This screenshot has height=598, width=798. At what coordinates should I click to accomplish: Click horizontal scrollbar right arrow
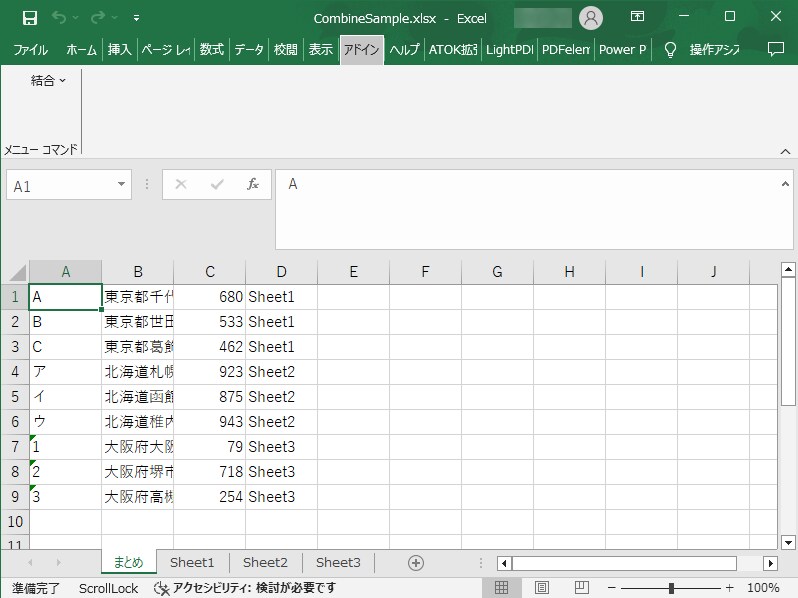click(770, 563)
